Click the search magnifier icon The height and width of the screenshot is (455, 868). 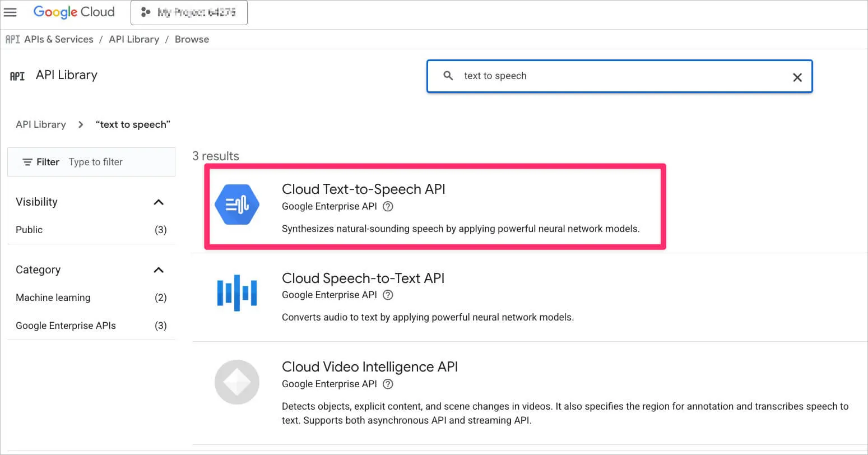tap(448, 76)
